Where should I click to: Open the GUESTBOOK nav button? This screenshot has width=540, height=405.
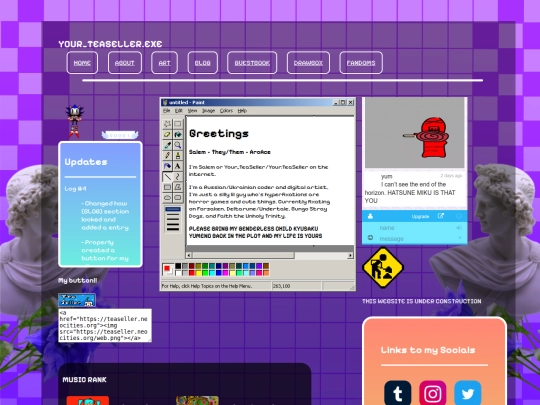(252, 63)
